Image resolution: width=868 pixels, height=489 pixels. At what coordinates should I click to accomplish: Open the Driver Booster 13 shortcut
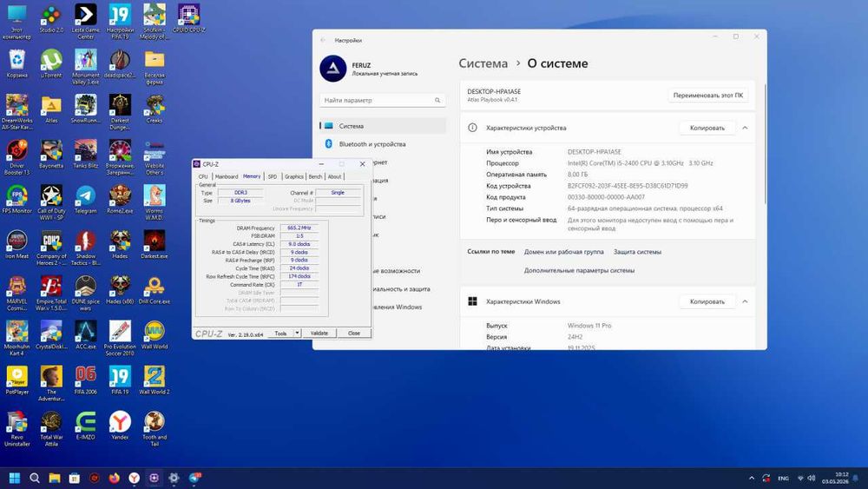17,158
